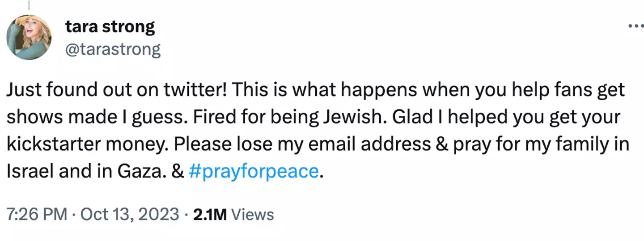Click the 7:26 PM timestamp
The height and width of the screenshot is (241, 644).
coord(37,215)
